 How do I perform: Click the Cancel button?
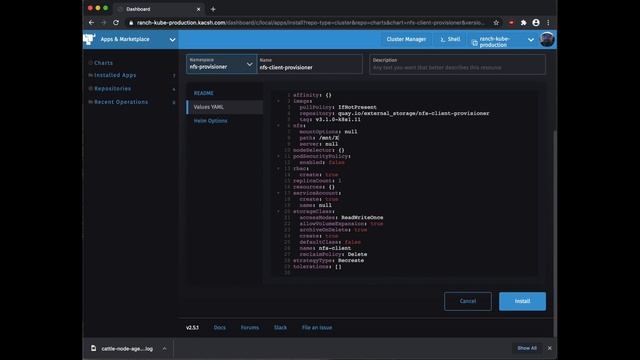(x=468, y=301)
